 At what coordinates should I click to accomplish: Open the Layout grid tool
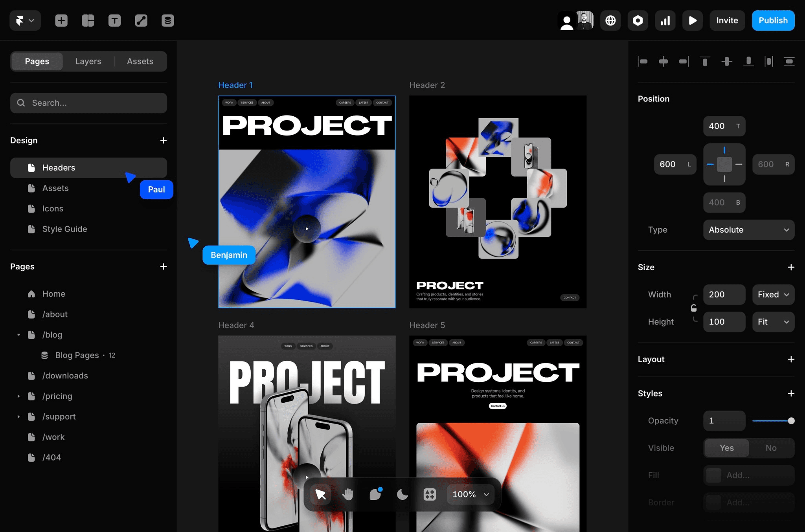pyautogui.click(x=88, y=20)
